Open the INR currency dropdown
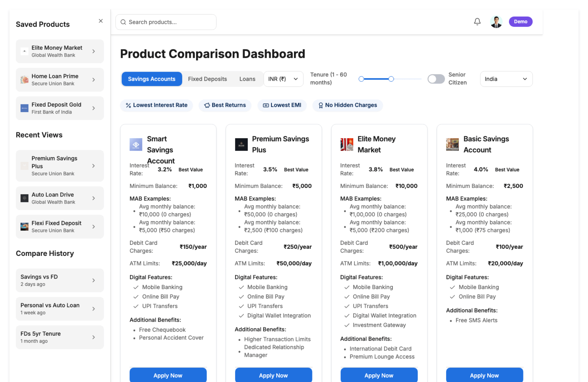This screenshot has height=382, width=588. 283,79
